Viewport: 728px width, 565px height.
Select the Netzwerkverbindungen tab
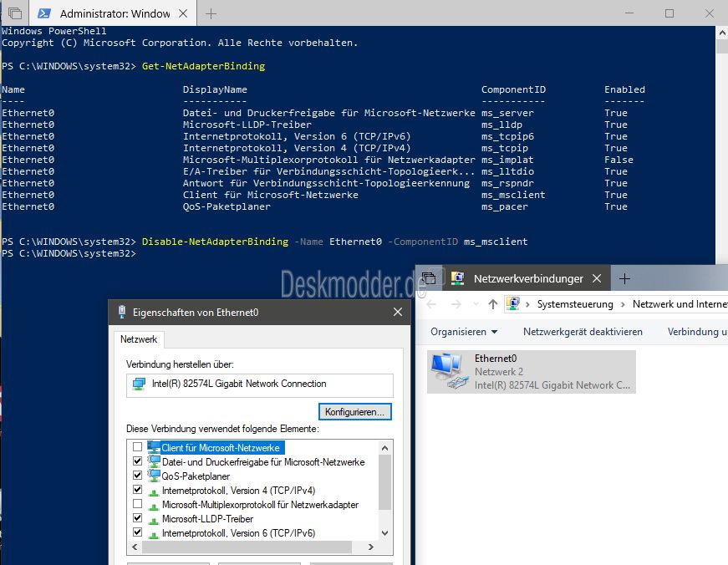[x=527, y=278]
